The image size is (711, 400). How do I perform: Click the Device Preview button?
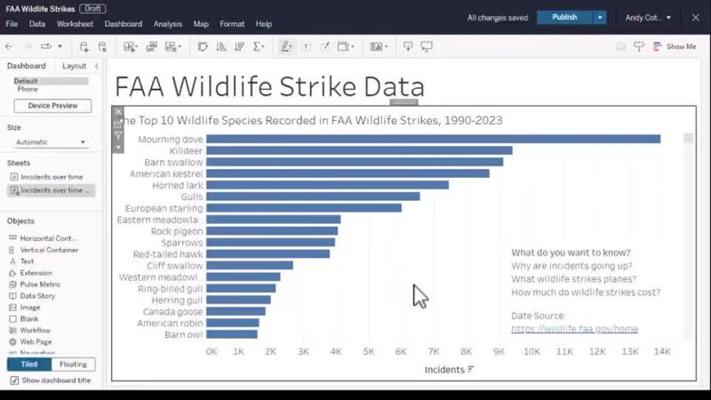[x=53, y=106]
